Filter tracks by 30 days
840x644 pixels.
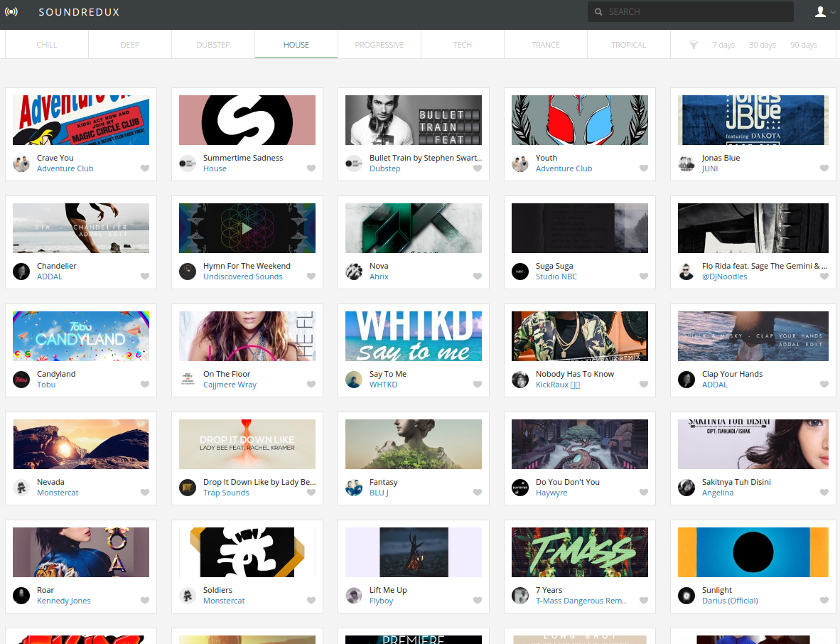point(763,45)
